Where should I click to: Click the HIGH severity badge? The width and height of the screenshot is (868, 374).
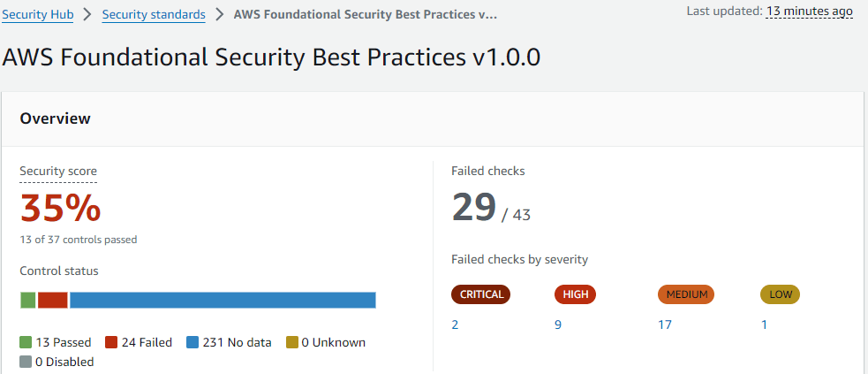coord(575,294)
